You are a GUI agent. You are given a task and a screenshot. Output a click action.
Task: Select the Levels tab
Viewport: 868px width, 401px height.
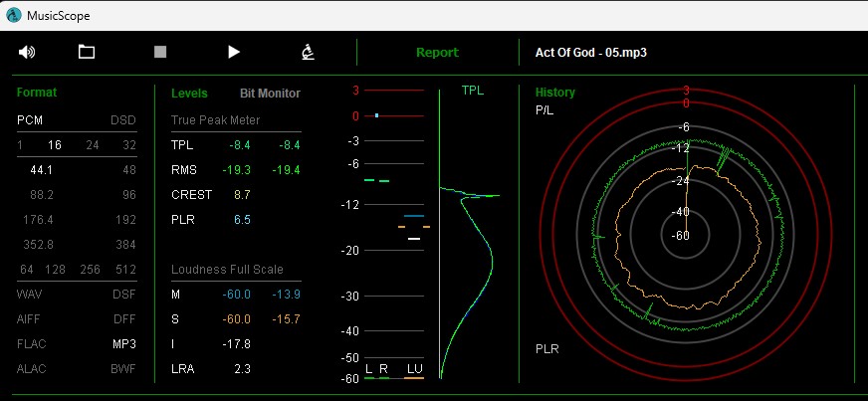pyautogui.click(x=189, y=94)
